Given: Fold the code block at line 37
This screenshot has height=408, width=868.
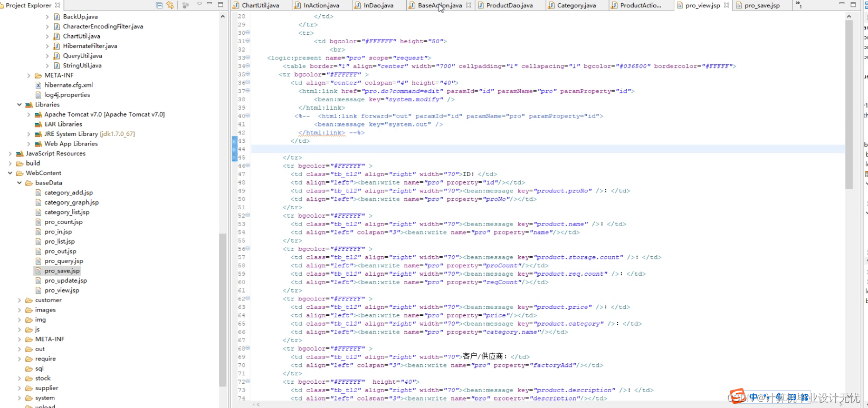Looking at the screenshot, I should (x=248, y=91).
